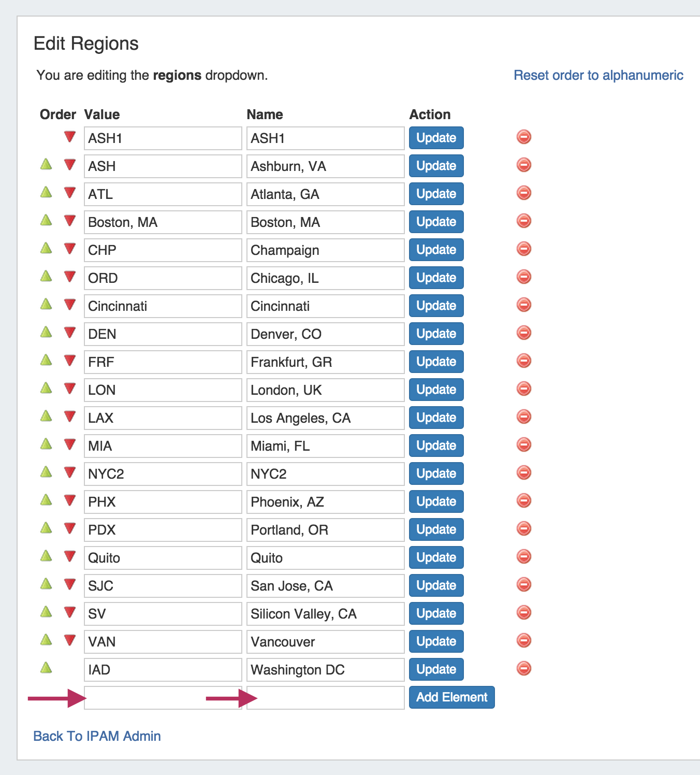Image resolution: width=700 pixels, height=775 pixels.
Task: Click Update for San Jose, CA
Action: tap(436, 585)
